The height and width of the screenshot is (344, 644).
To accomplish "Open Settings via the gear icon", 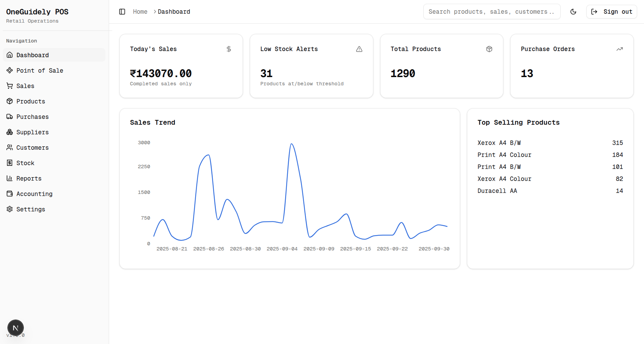I will [10, 209].
